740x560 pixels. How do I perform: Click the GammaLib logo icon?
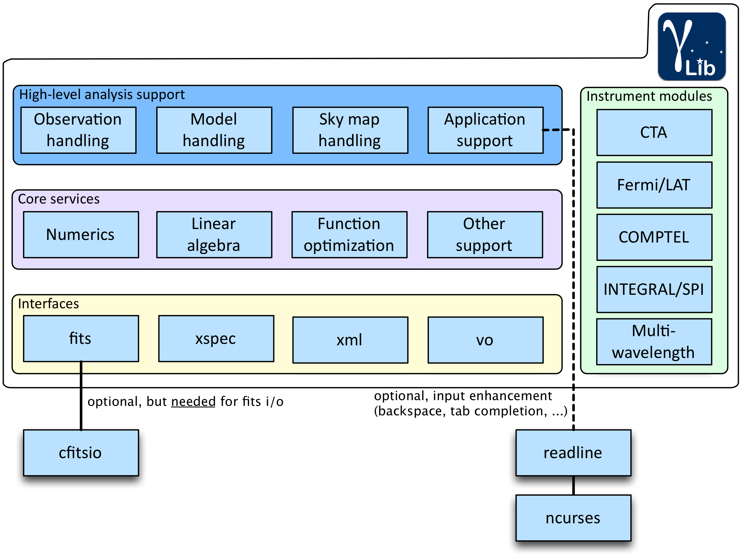point(691,46)
